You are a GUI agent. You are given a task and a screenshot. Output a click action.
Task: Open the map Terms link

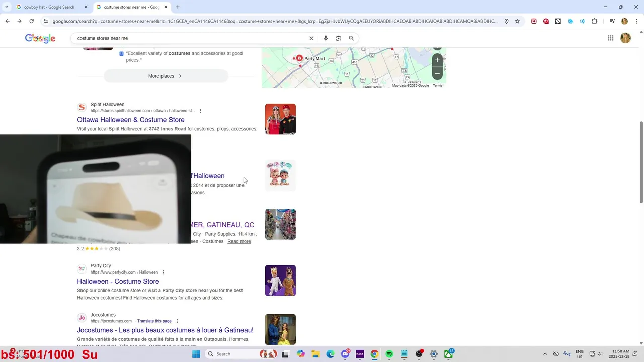[x=437, y=86]
